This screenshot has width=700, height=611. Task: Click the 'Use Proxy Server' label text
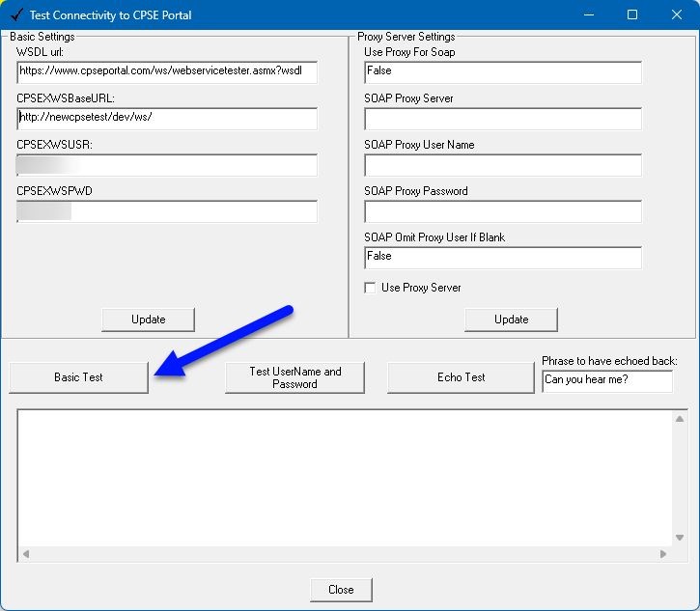pos(421,288)
